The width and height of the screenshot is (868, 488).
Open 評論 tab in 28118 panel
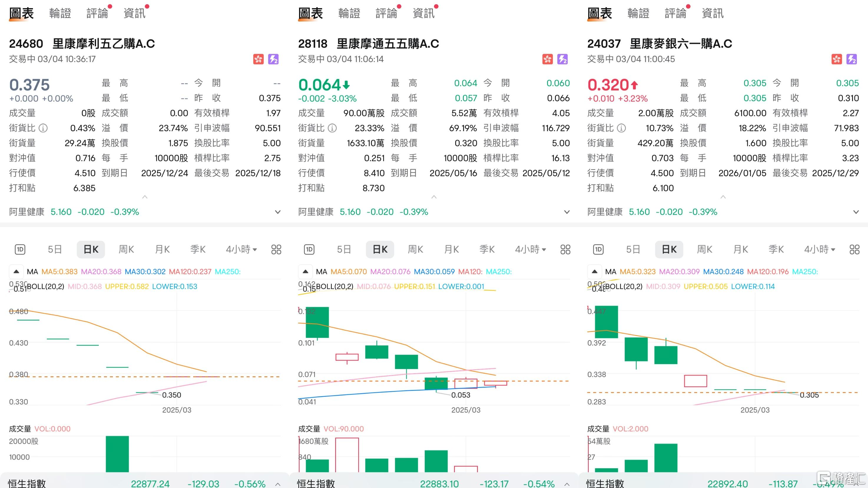click(x=386, y=14)
